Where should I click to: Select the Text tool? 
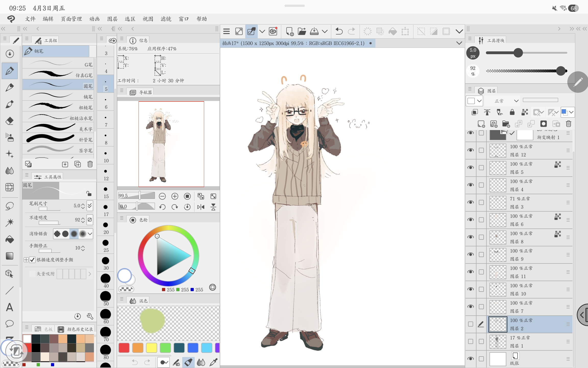[x=10, y=307]
